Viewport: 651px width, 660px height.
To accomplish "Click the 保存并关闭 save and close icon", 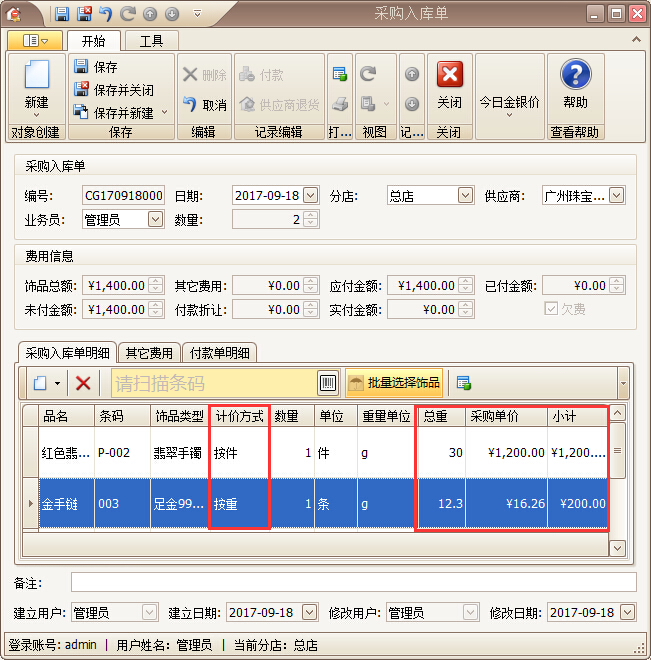I will (x=82, y=90).
